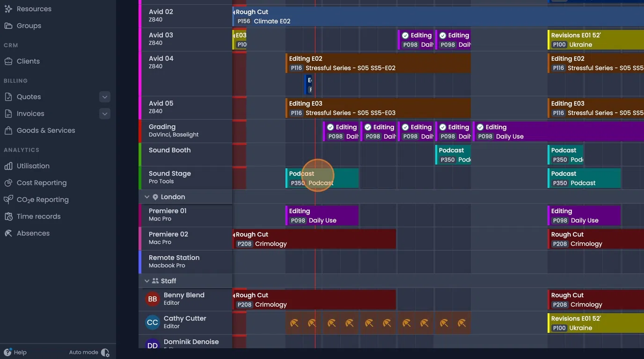This screenshot has width=644, height=359.
Task: Expand the Invoices dropdown
Action: click(104, 114)
